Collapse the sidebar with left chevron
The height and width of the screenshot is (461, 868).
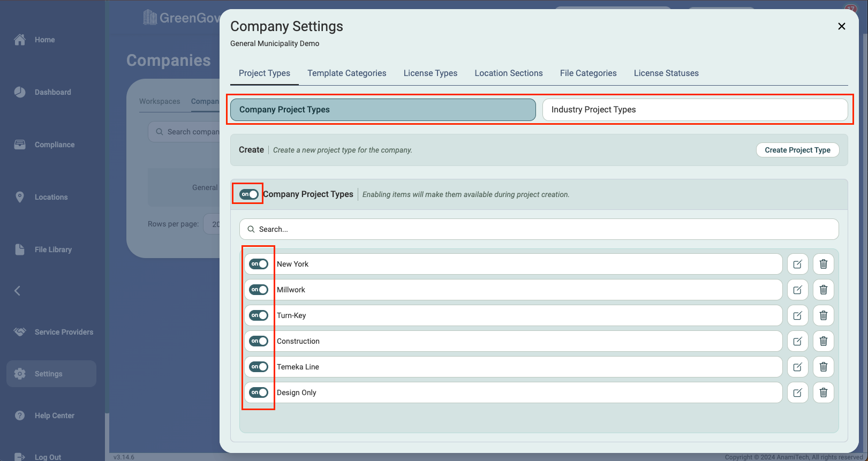tap(18, 291)
